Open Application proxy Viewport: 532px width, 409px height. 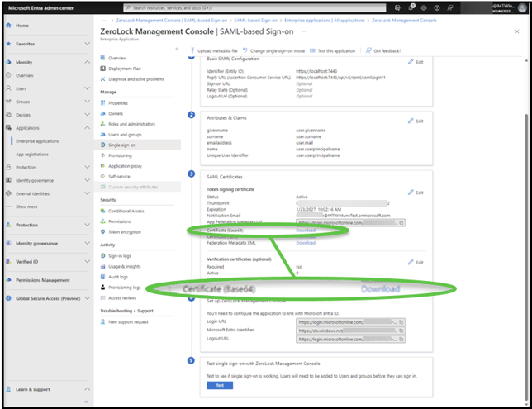(x=125, y=166)
